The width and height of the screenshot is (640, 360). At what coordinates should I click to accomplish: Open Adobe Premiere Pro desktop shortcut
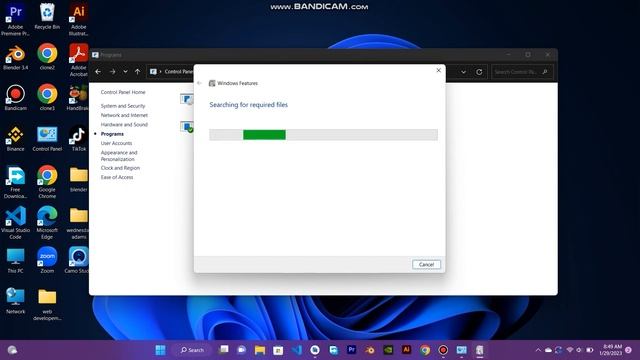pos(15,20)
